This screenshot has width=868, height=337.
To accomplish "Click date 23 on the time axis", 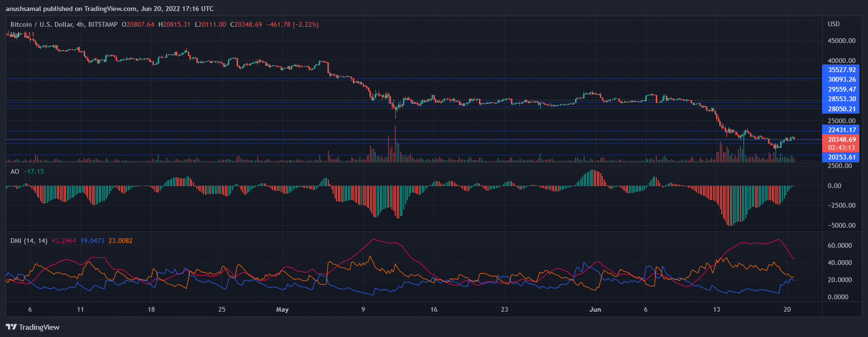I will click(504, 309).
